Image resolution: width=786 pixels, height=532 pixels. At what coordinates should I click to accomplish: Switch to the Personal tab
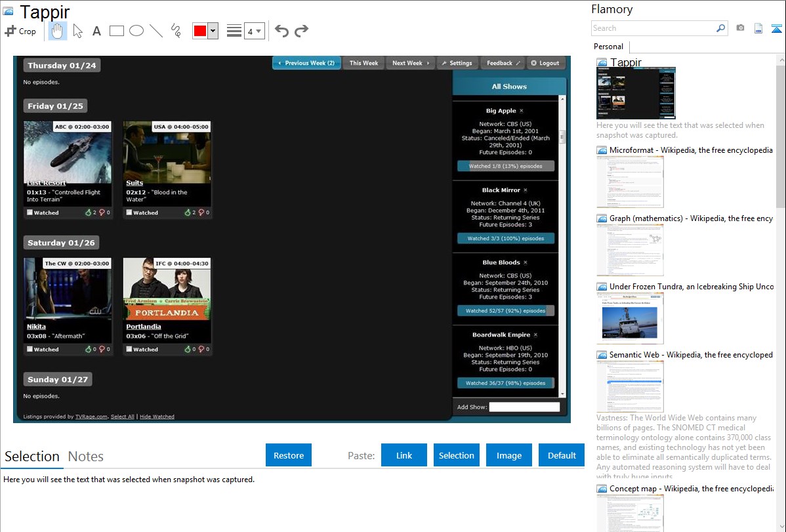(x=609, y=47)
